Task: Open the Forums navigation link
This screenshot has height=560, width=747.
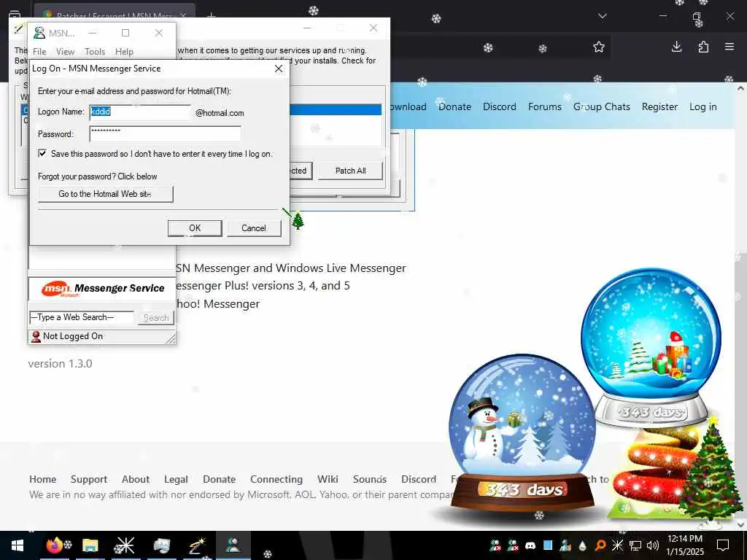Action: (544, 106)
